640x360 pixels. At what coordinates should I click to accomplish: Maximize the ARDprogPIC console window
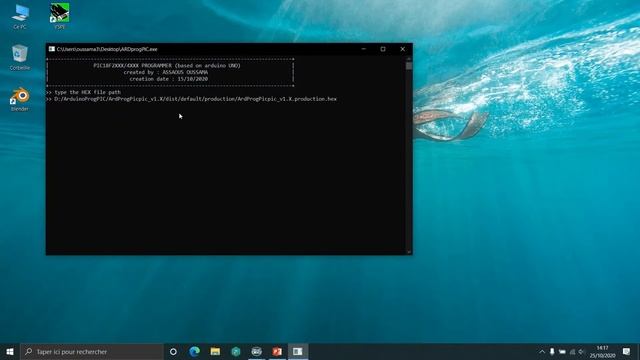point(383,49)
